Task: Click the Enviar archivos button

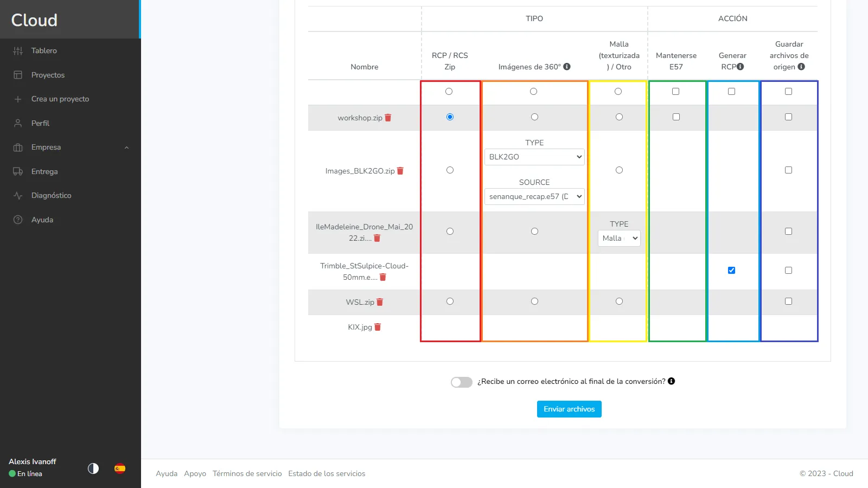Action: tap(569, 409)
